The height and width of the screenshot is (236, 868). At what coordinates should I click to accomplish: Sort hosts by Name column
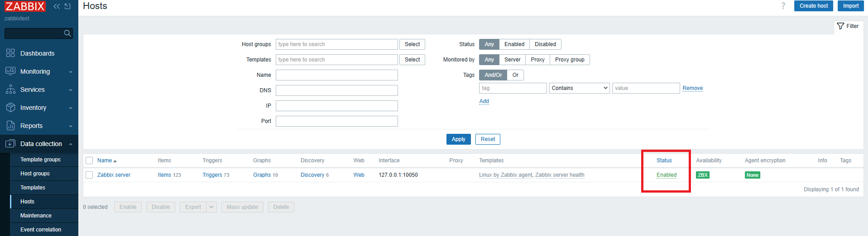[x=107, y=160]
